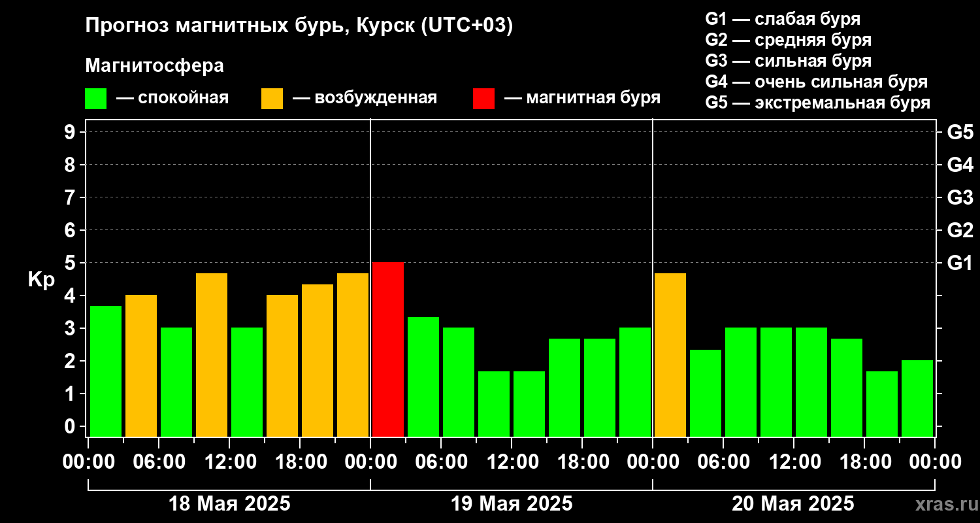Click the 'G3 — сильная буря' description

pyautogui.click(x=788, y=61)
